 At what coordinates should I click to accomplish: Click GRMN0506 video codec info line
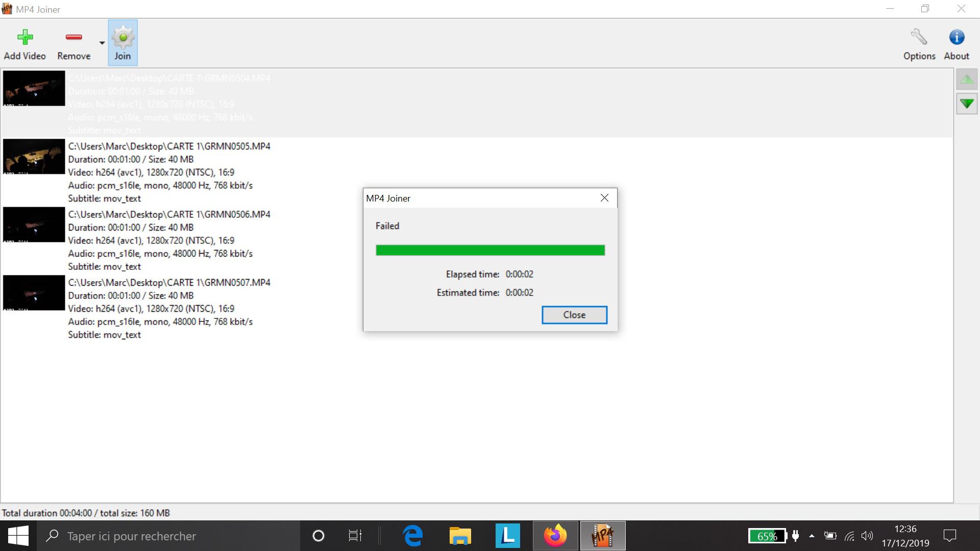[x=151, y=240]
